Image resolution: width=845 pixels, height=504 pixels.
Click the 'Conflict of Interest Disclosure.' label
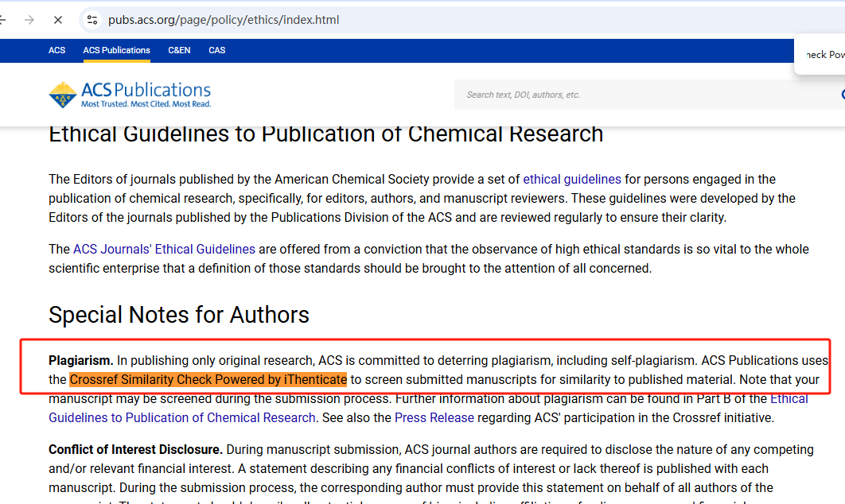click(135, 450)
